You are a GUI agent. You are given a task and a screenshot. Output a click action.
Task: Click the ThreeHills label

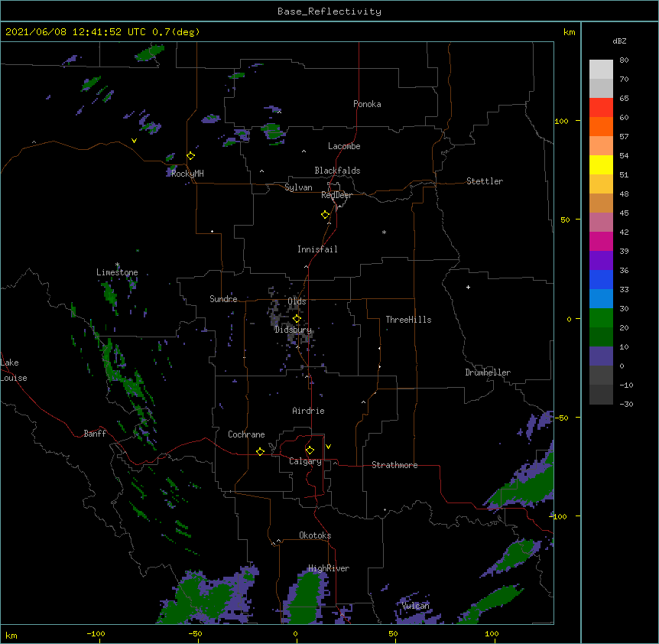point(408,320)
